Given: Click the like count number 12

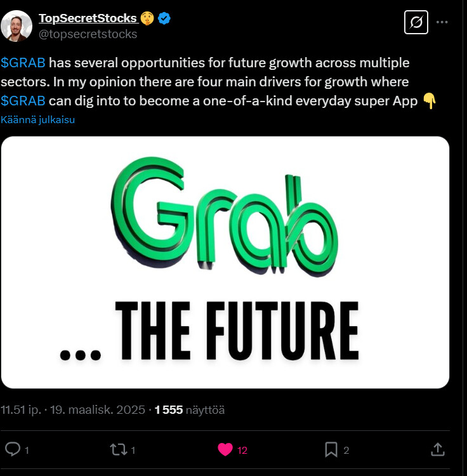Looking at the screenshot, I should pyautogui.click(x=242, y=450).
